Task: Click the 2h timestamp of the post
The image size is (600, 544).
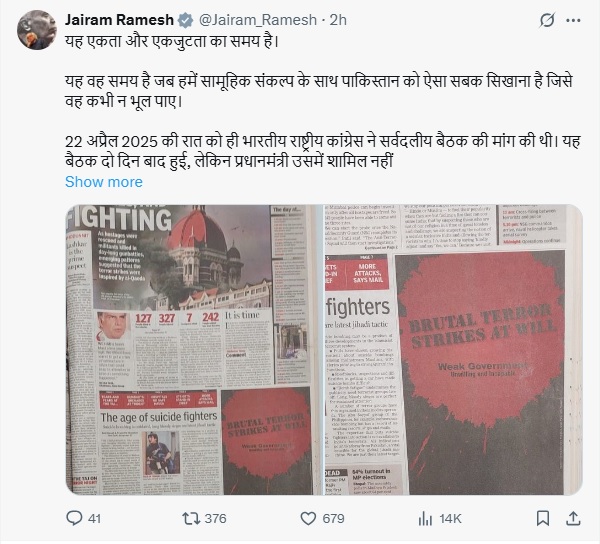Action: (x=338, y=20)
